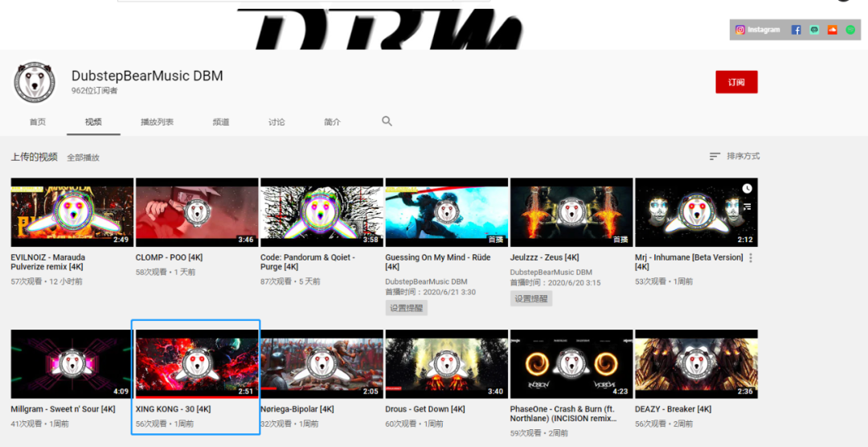The height and width of the screenshot is (447, 868).
Task: Click add-to-queue icon on Mrj - Inhumane thumbnail
Action: click(747, 207)
